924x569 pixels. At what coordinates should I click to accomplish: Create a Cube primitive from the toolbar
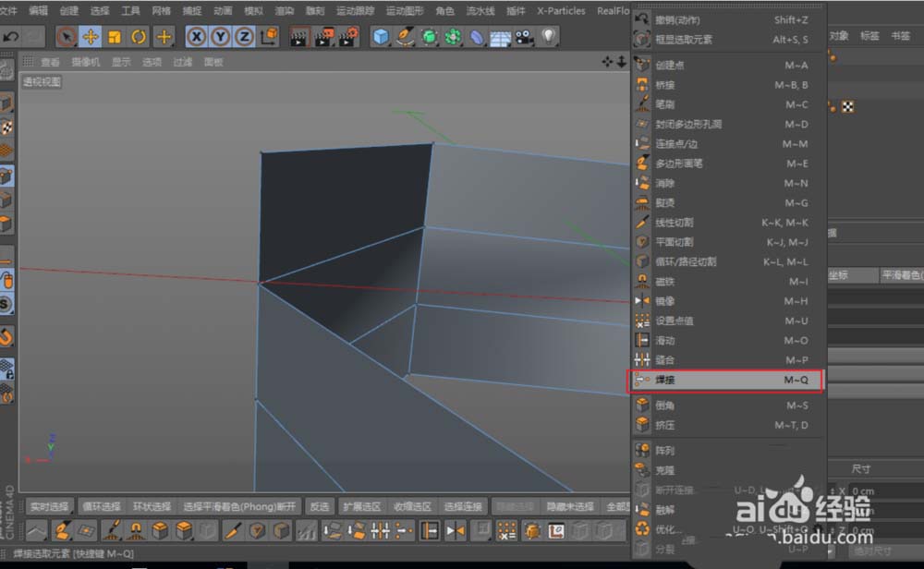coord(381,36)
